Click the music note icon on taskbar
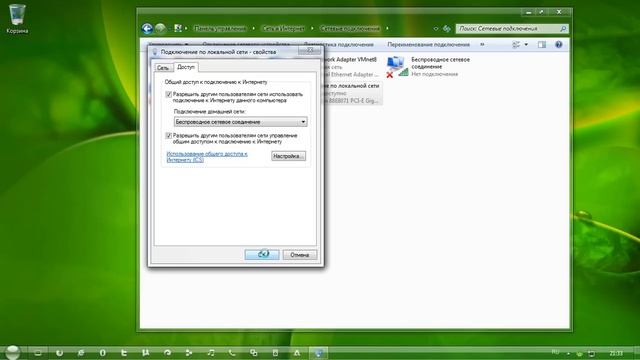Viewport: 640px width, 360px height. click(x=211, y=353)
